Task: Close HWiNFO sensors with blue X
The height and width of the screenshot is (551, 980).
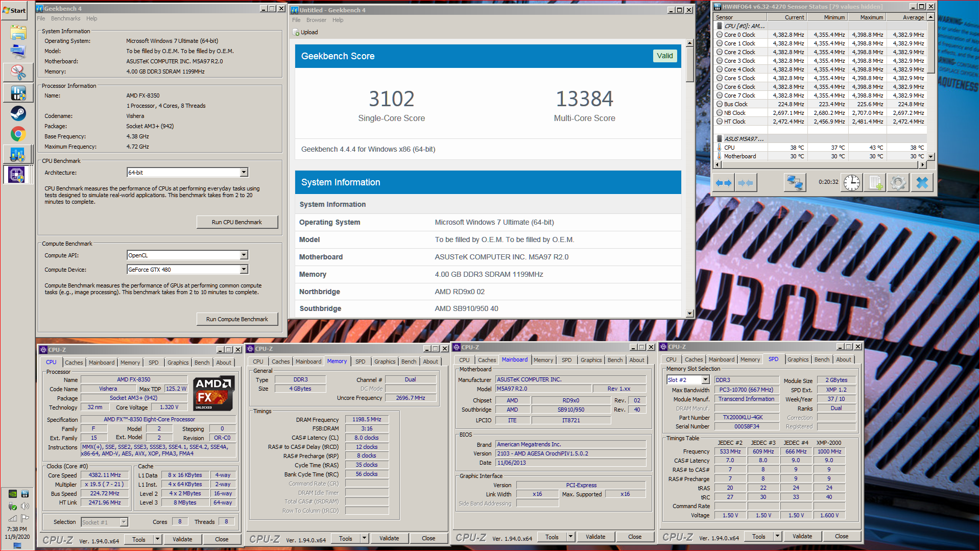Action: pos(922,183)
